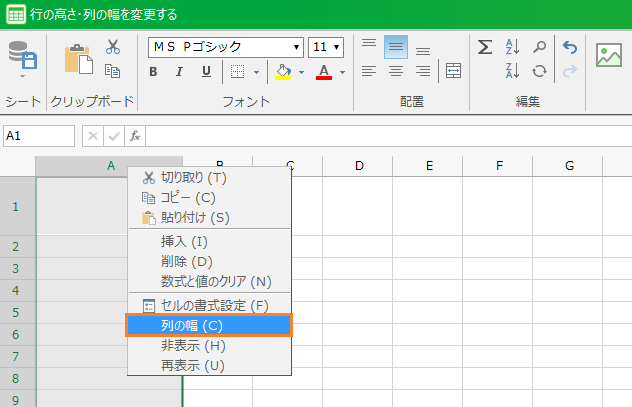The height and width of the screenshot is (407, 632).
Task: Select column A header
Action: tap(109, 166)
